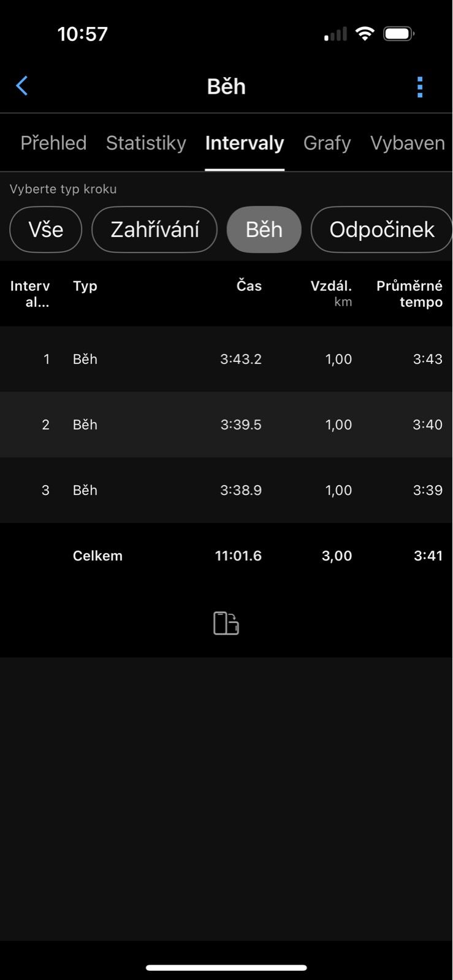The width and height of the screenshot is (453, 980).
Task: Open the Vybavení tab
Action: pyautogui.click(x=408, y=143)
